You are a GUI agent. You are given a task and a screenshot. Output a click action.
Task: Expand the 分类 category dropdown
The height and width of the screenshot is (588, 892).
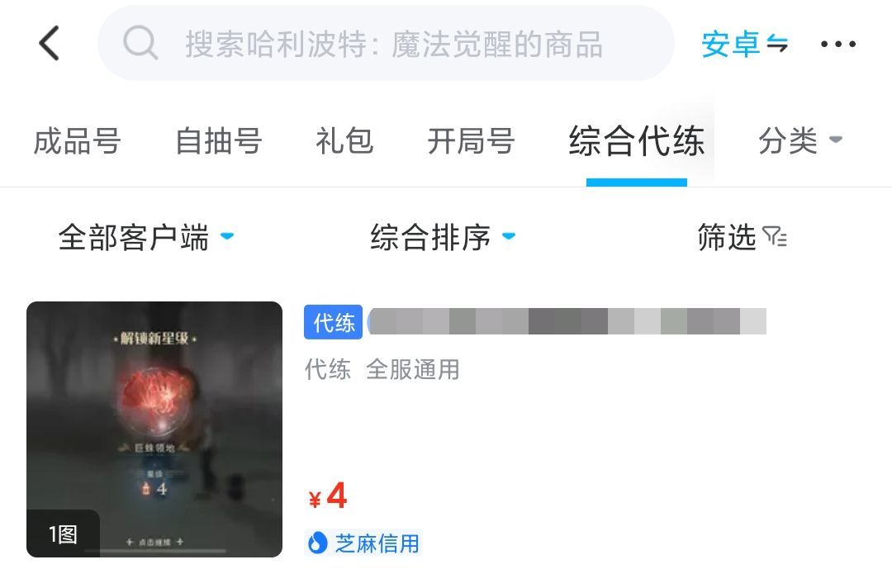point(799,140)
